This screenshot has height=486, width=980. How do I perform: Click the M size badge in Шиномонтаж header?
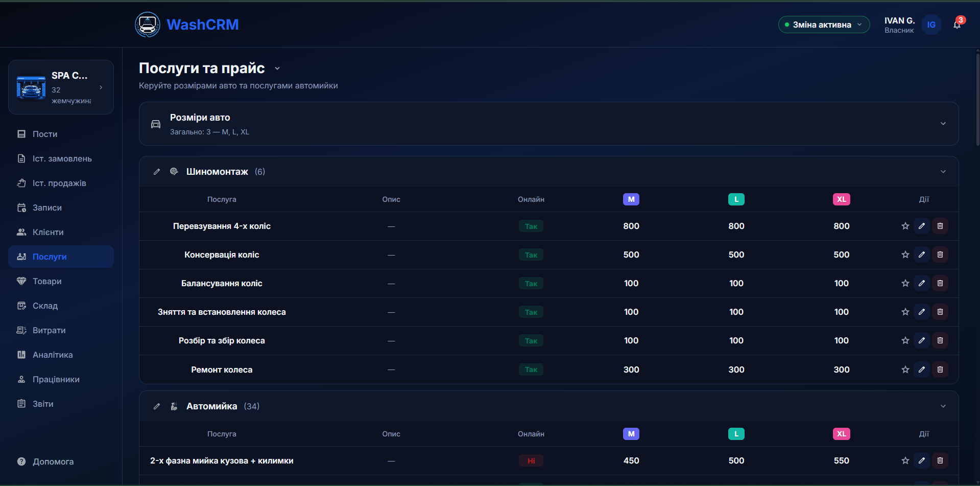coord(631,199)
